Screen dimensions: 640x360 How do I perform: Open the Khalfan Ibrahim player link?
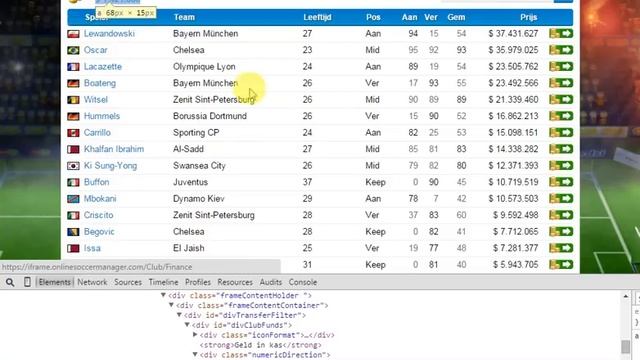point(114,149)
